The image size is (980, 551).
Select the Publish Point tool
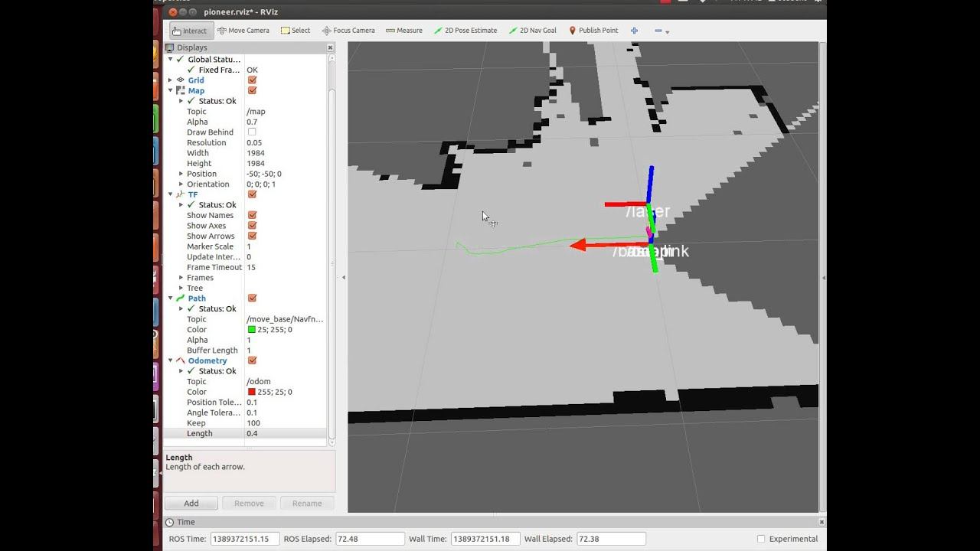[593, 31]
